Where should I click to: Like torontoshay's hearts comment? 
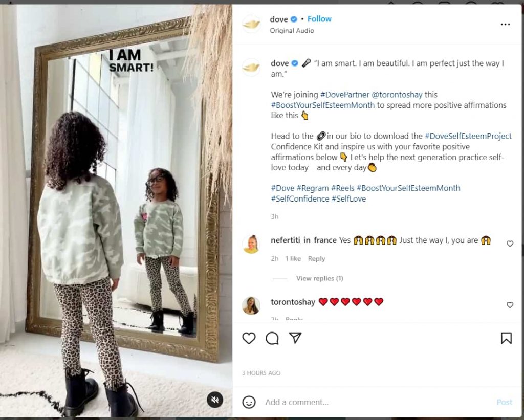(x=510, y=305)
